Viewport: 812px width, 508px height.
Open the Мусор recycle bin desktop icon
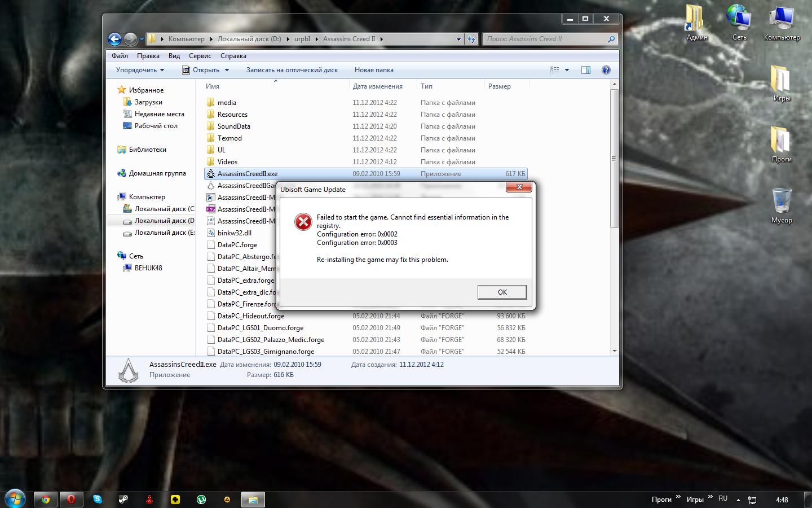[781, 200]
